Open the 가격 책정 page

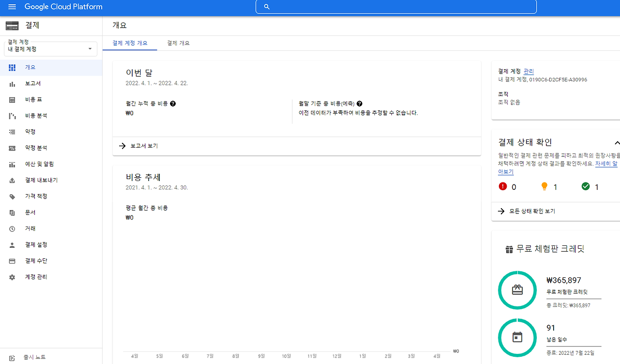coord(12,196)
